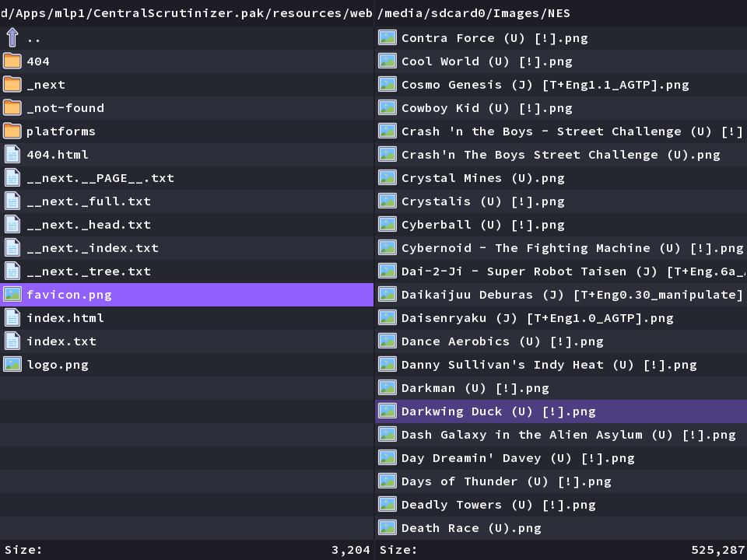Select Dash Galaxy in the Alien Asylum name
The height and width of the screenshot is (560, 747).
[568, 435]
